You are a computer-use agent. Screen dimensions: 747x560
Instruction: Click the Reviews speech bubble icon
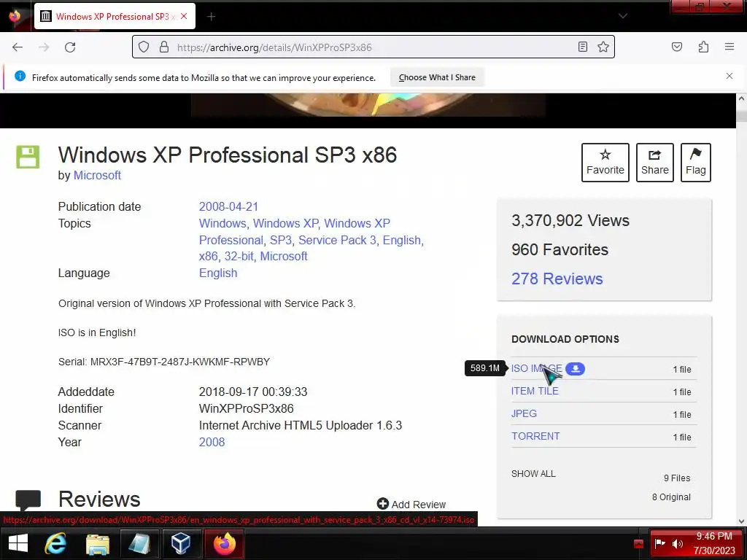tap(28, 500)
